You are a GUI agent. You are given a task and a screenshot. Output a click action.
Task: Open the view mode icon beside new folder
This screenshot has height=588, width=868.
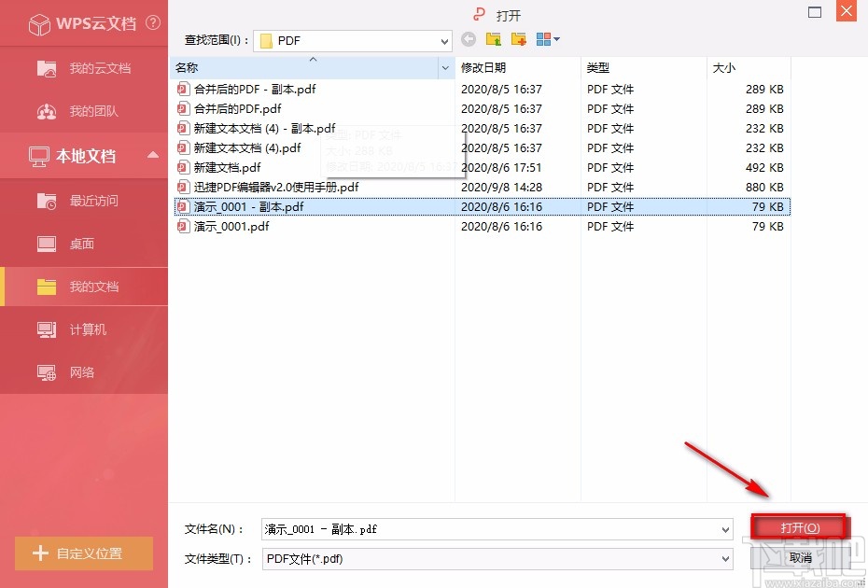pos(542,39)
